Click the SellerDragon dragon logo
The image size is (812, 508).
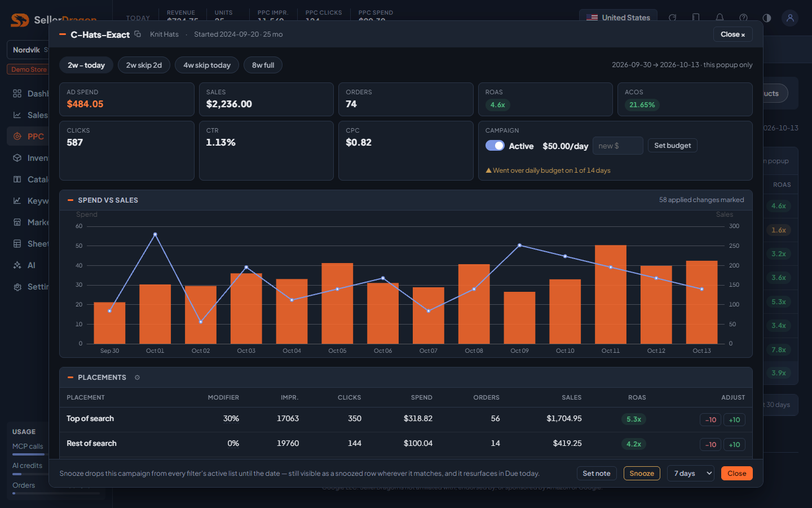(20, 20)
